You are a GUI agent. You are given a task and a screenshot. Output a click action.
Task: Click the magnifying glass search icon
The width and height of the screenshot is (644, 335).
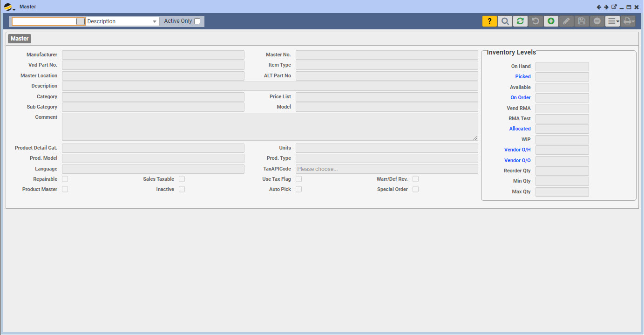[505, 21]
